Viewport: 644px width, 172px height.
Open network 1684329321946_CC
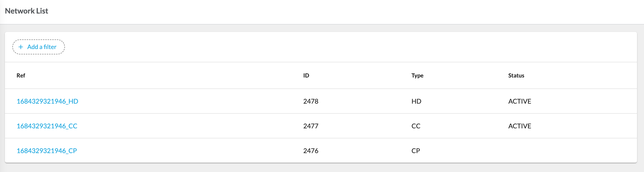[47, 126]
